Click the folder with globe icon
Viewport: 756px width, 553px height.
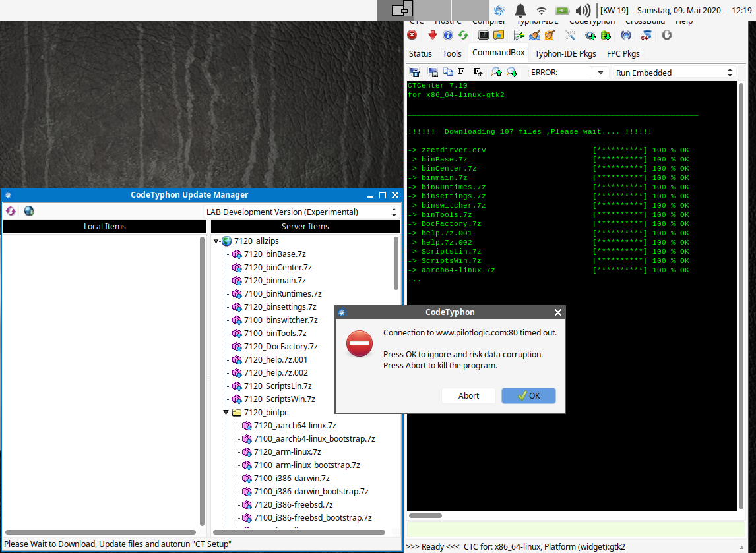[x=499, y=35]
